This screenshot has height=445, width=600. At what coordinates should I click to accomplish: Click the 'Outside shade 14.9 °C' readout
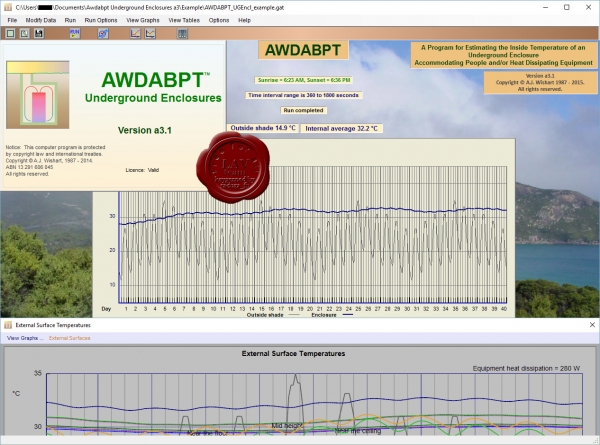click(263, 128)
